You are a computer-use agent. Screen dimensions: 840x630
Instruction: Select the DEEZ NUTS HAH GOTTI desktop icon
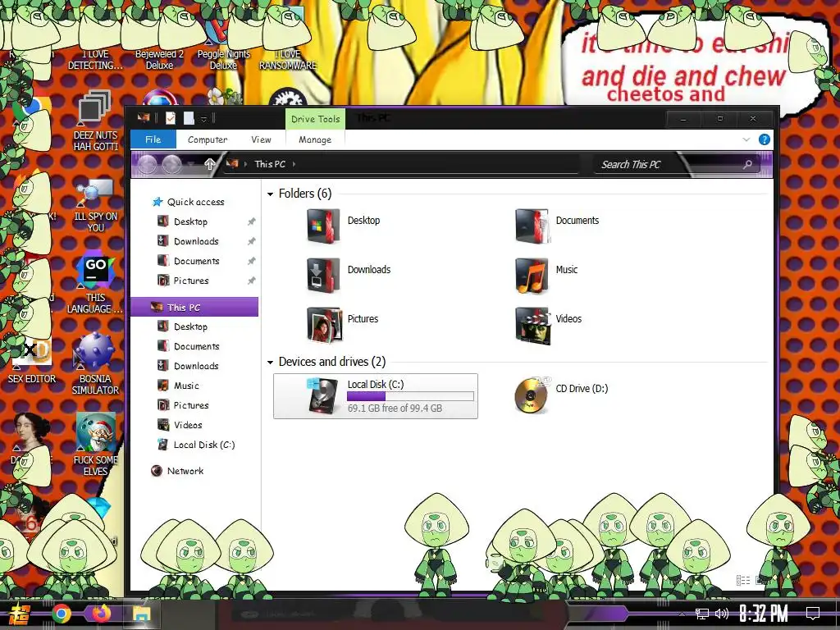[95, 121]
